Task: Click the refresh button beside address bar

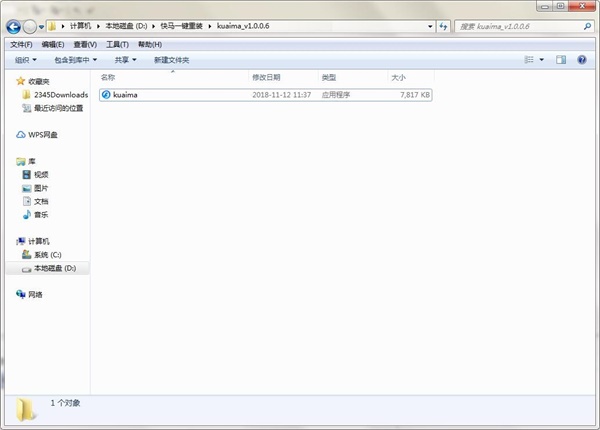Action: 443,26
